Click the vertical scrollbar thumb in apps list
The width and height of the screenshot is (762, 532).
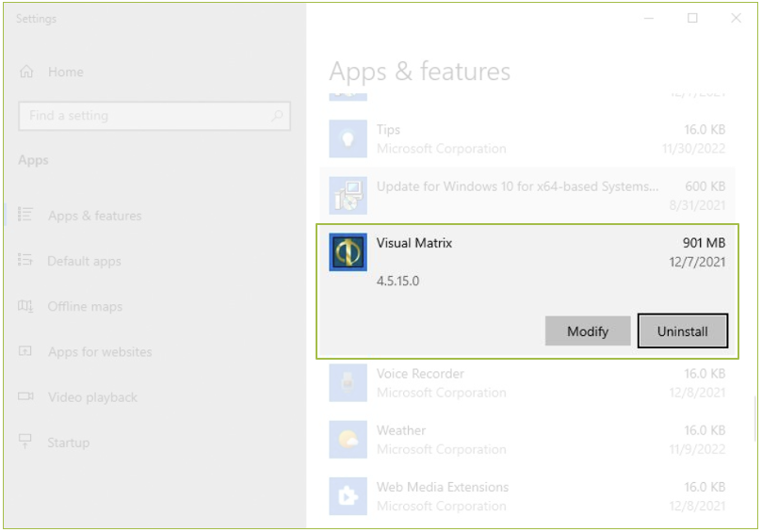(x=754, y=419)
